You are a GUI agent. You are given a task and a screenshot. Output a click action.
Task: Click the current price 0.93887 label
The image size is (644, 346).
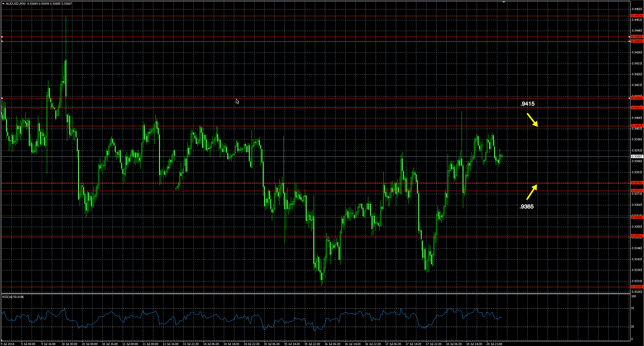pyautogui.click(x=637, y=157)
